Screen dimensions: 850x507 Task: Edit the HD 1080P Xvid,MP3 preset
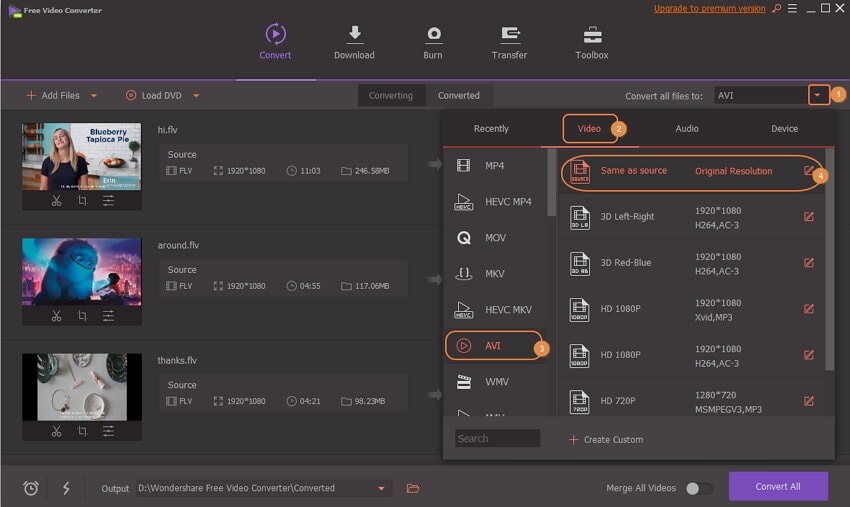(x=809, y=309)
